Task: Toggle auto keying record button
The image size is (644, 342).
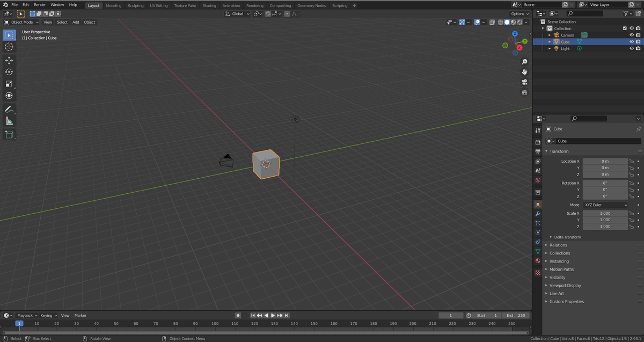Action: point(238,315)
